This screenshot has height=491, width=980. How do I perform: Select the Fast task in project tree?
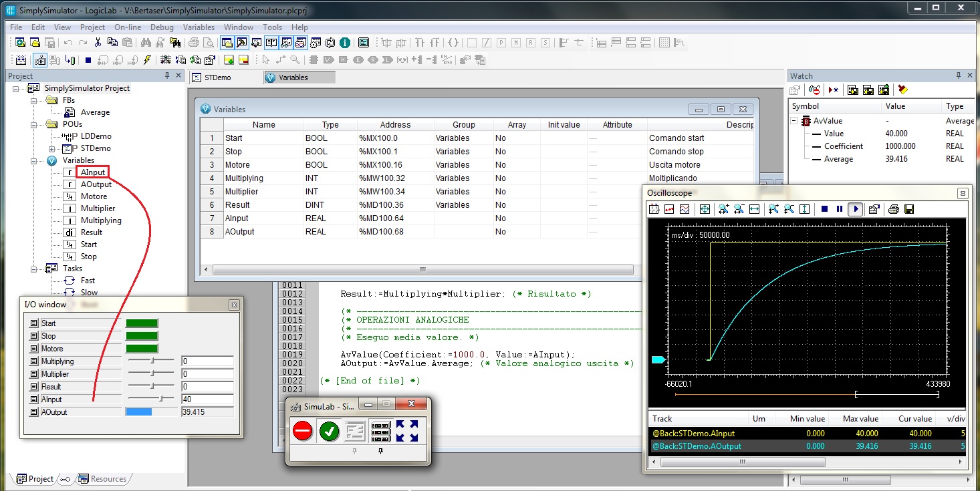(88, 281)
